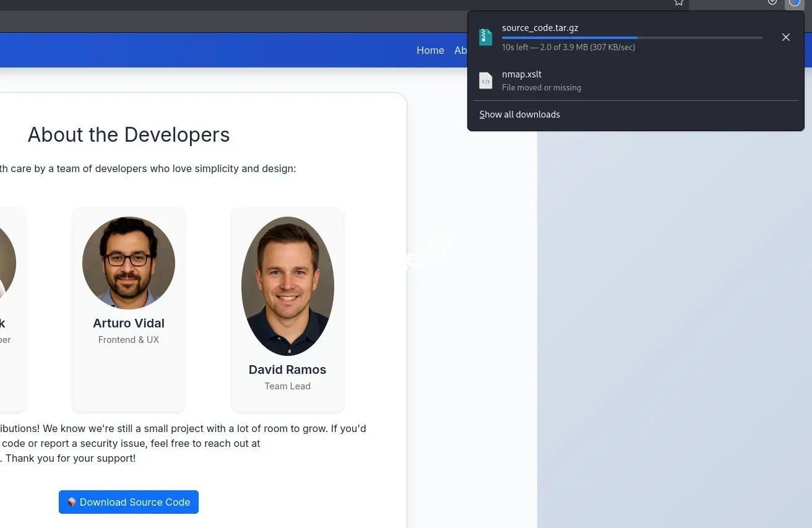Click Show all downloads
The width and height of the screenshot is (812, 528).
point(519,115)
